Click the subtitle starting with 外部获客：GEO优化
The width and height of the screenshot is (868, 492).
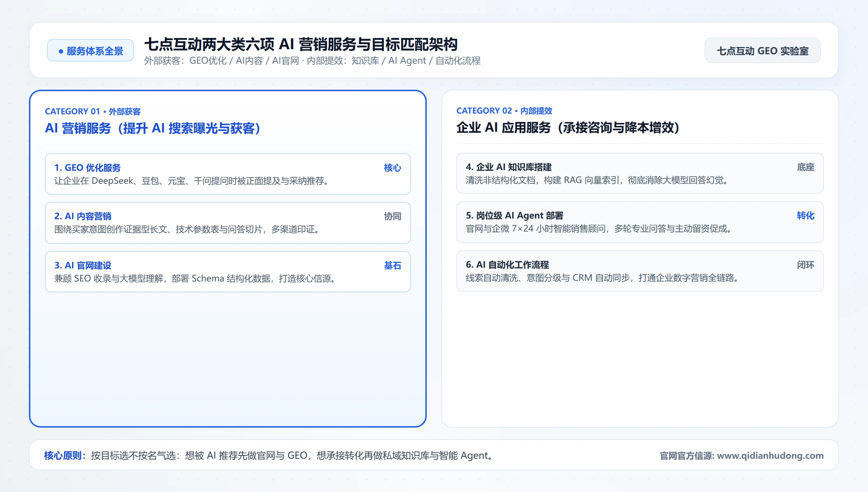point(312,61)
